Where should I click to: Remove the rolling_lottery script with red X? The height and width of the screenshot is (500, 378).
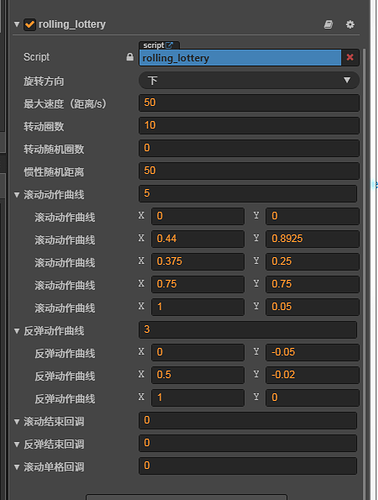[350, 57]
